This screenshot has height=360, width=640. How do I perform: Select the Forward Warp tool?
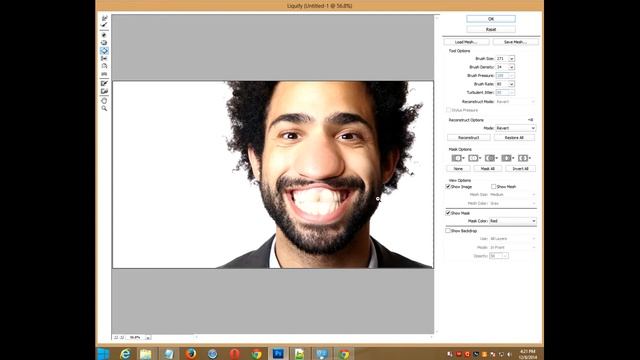[x=104, y=18]
